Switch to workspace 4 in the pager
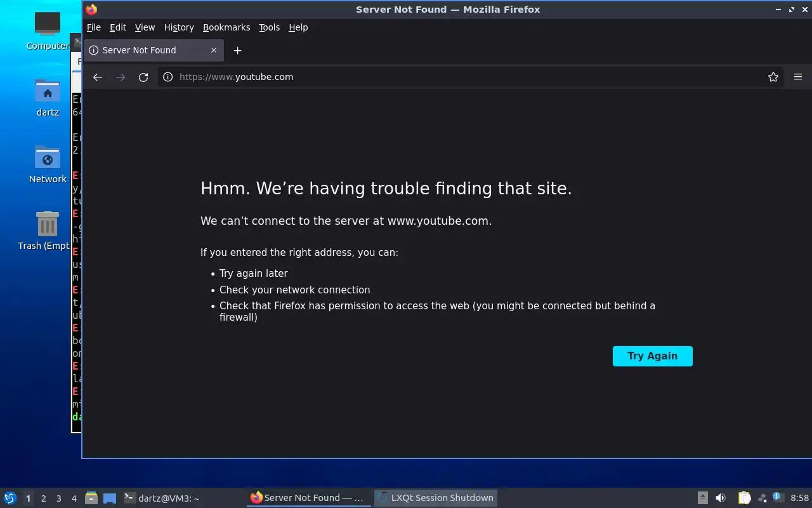 coord(74,498)
